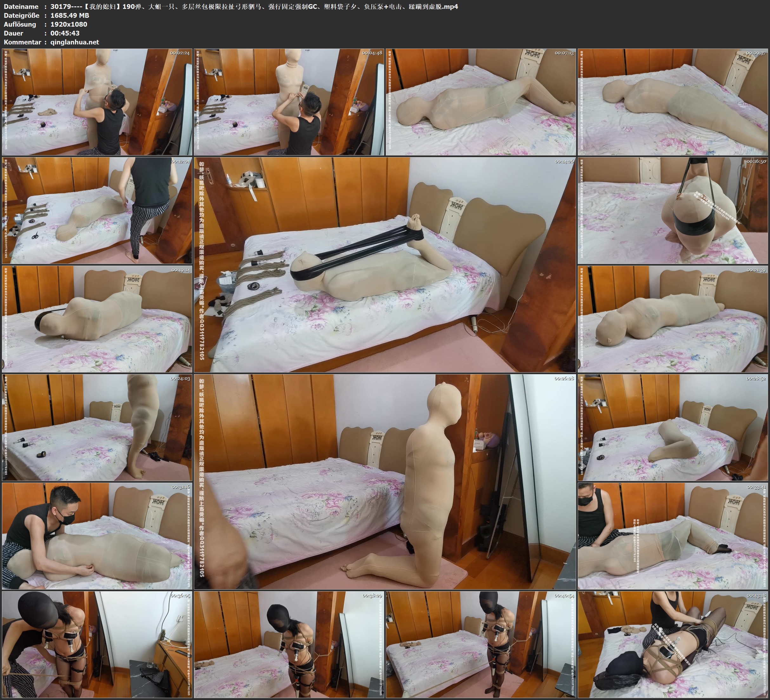
Task: Select the last thumbnail at 00:43:18
Action: 673,644
